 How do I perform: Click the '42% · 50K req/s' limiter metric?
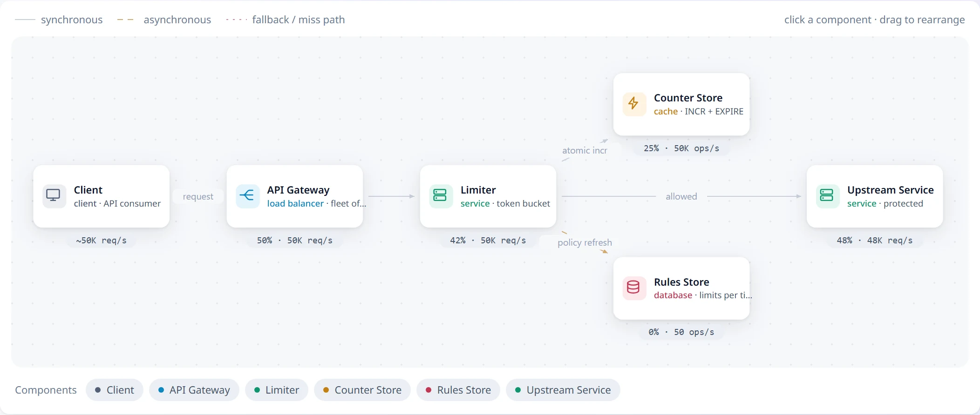click(x=488, y=241)
